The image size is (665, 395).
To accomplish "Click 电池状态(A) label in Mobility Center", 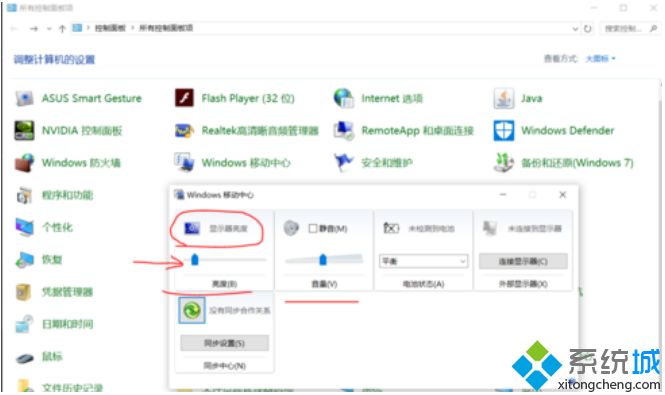I will (x=423, y=284).
